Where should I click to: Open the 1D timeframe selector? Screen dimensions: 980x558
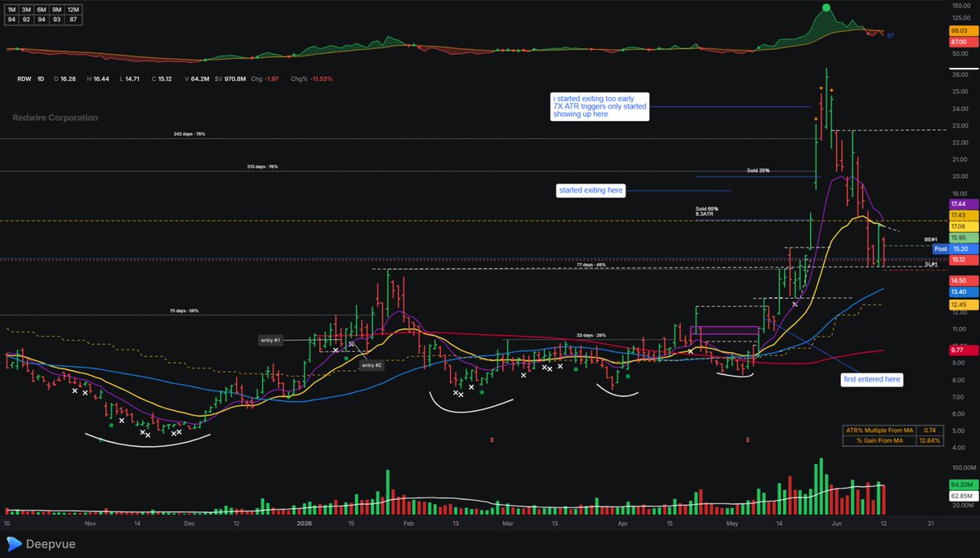click(42, 79)
